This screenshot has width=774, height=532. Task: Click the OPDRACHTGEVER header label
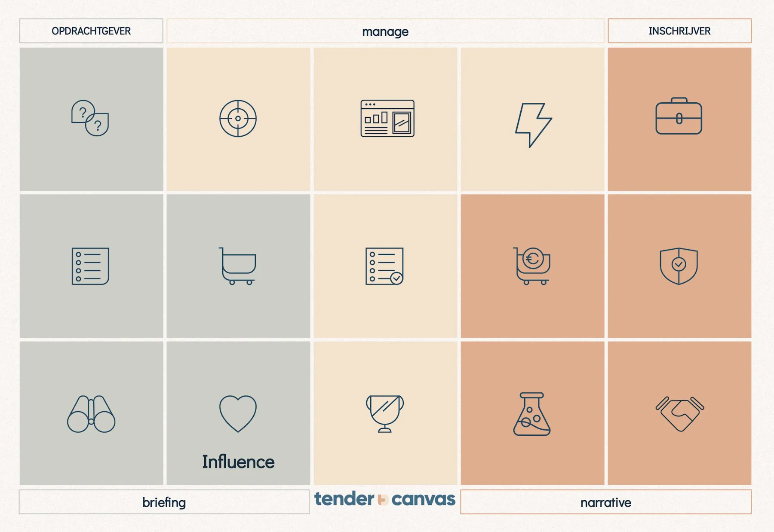(x=91, y=31)
